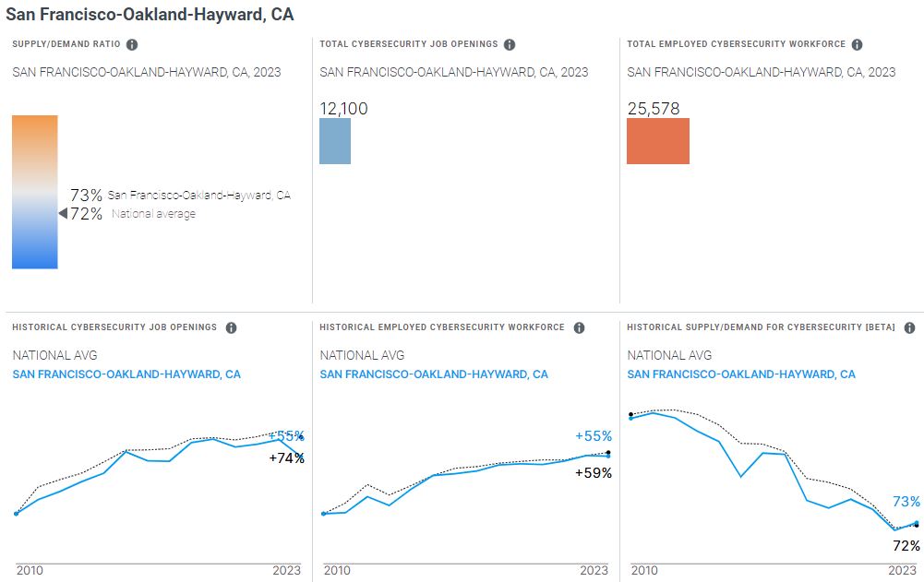Open info icon for Total Employed Cybersecurity Workforce

pos(857,44)
